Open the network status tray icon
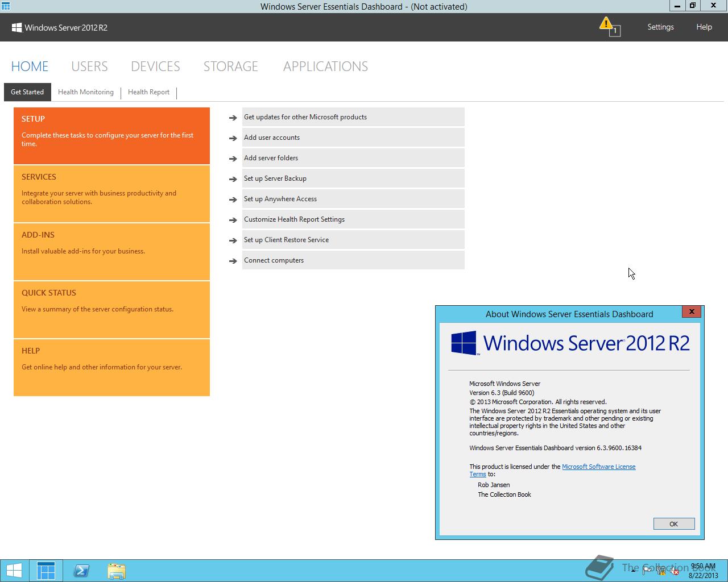Screen dimensions: 728x582 (x=661, y=571)
